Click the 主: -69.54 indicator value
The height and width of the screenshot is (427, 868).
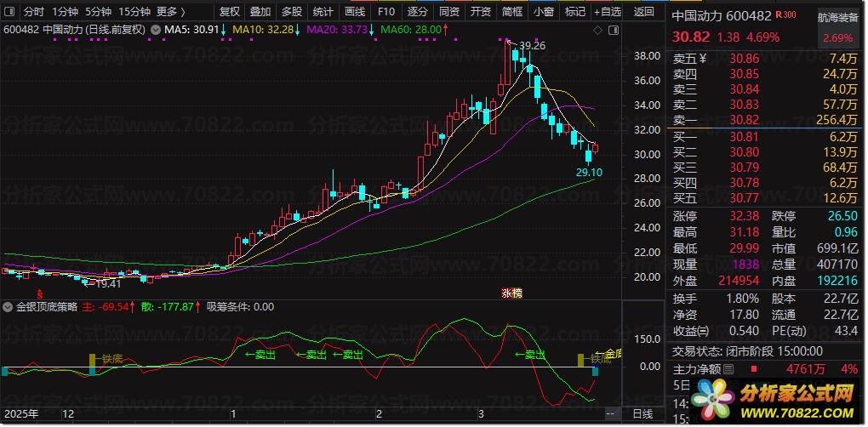click(x=106, y=307)
